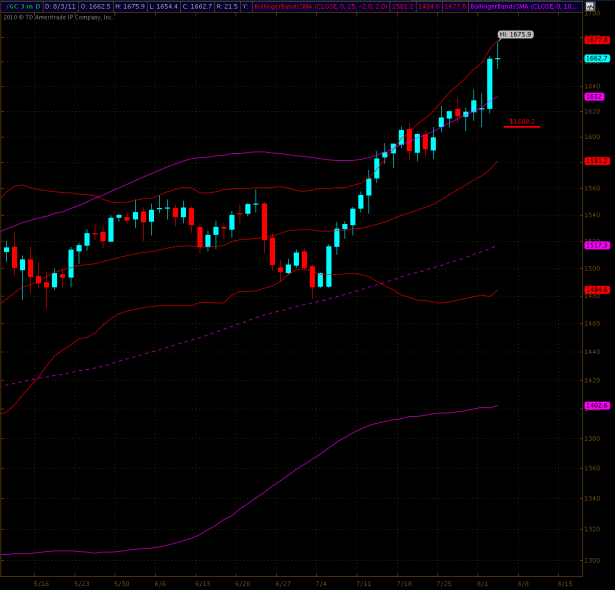Select the R: 21.5 range value
Screen dimensions: 615x590
[x=227, y=7]
